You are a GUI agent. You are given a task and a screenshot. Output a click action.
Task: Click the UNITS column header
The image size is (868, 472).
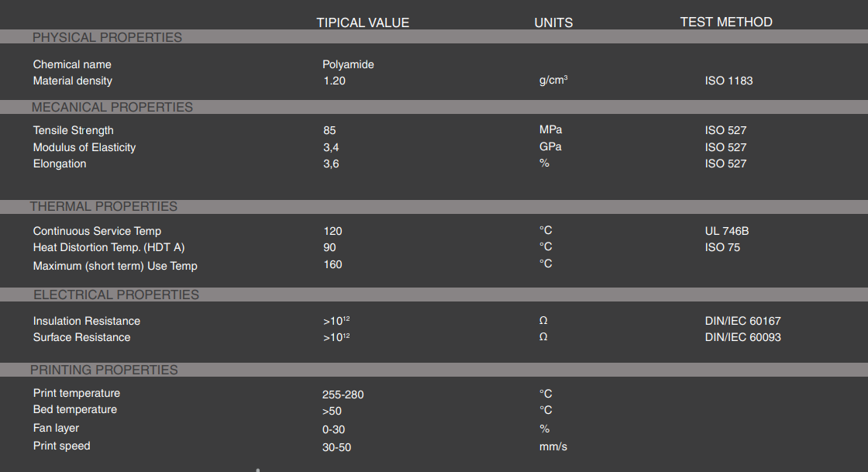[553, 22]
